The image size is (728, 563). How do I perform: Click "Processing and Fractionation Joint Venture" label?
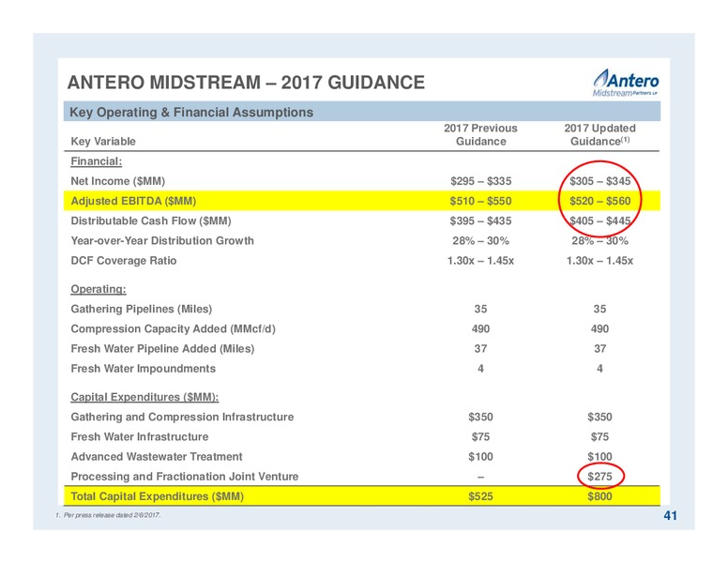click(184, 477)
